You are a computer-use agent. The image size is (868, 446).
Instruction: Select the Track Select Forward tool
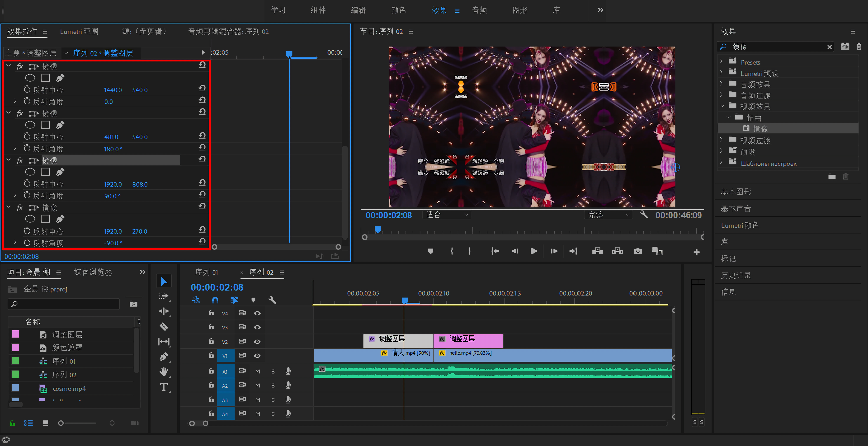click(x=164, y=296)
